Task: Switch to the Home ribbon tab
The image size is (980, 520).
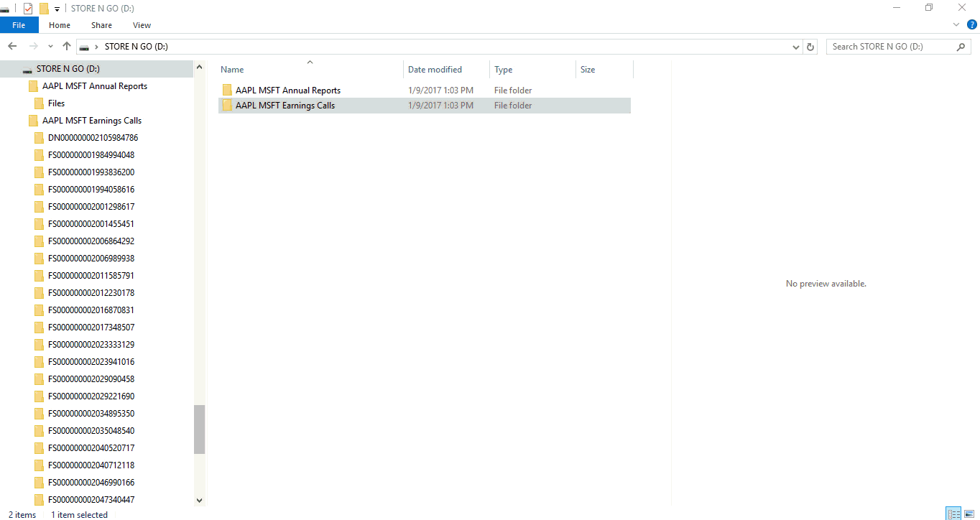Action: point(60,25)
